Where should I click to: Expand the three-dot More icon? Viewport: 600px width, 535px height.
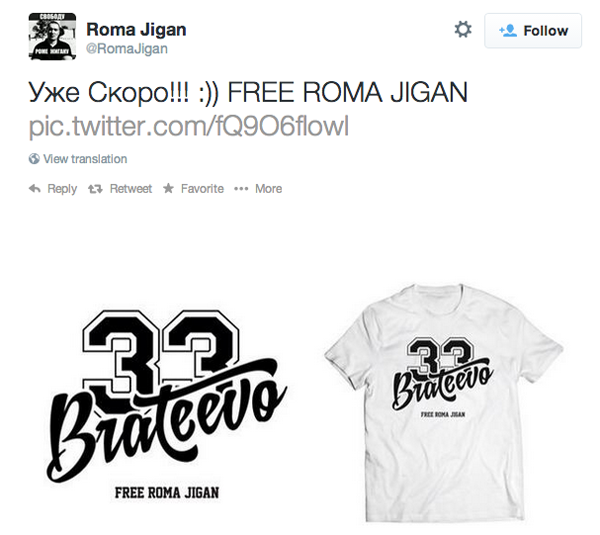(x=241, y=189)
